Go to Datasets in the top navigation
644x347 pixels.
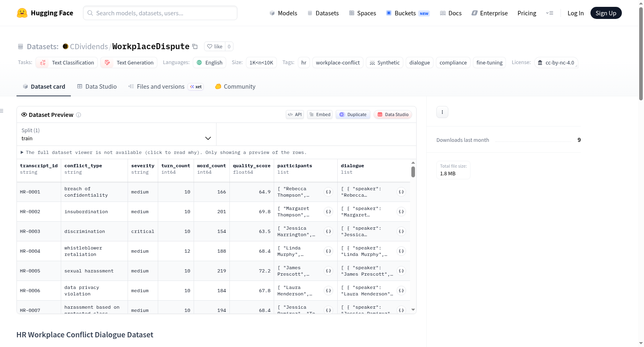pos(323,13)
